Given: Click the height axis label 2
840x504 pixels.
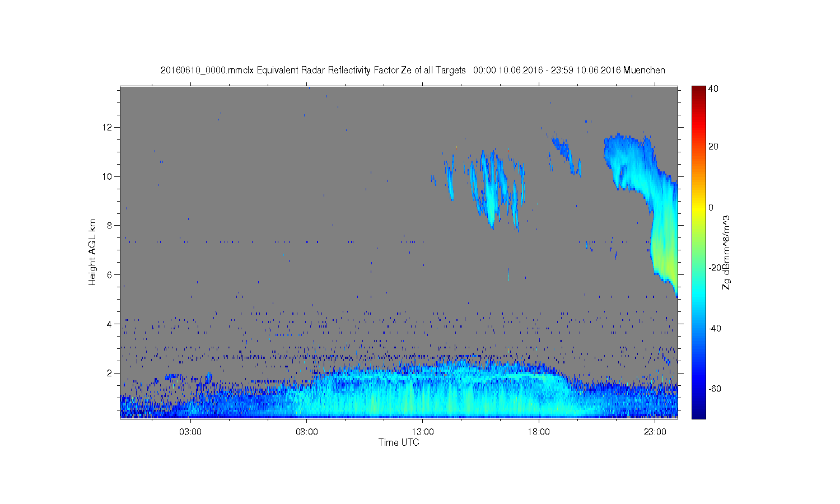Looking at the screenshot, I should pos(109,373).
